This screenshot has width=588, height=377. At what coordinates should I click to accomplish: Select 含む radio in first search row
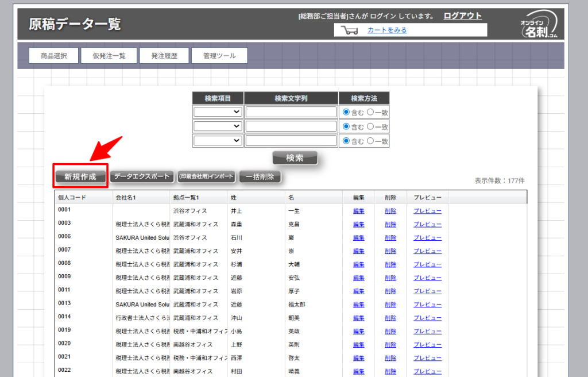[346, 112]
